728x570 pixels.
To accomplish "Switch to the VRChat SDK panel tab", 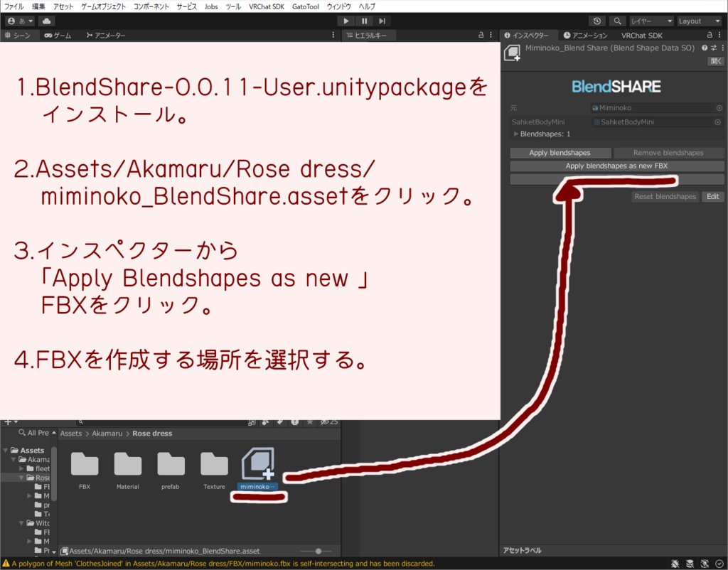I will click(x=642, y=36).
